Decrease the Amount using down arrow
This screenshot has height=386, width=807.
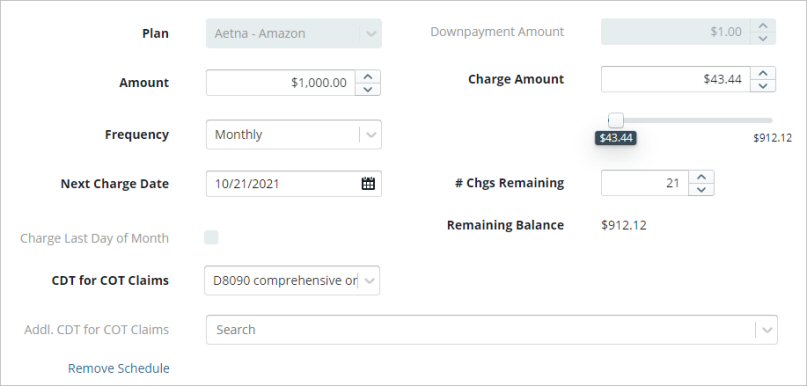(367, 89)
